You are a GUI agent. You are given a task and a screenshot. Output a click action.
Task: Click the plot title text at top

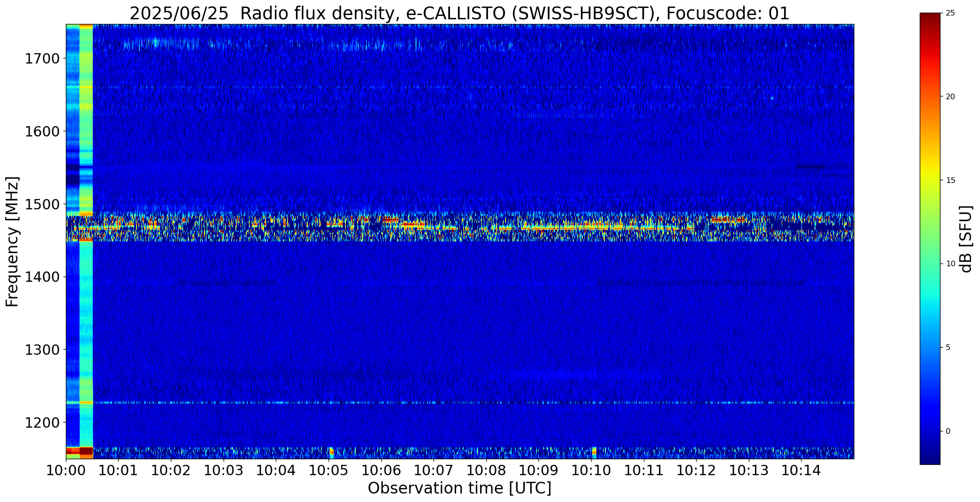pyautogui.click(x=459, y=14)
